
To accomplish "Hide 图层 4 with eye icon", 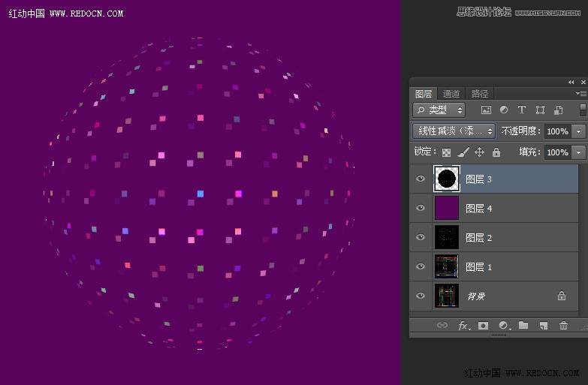I will click(421, 208).
